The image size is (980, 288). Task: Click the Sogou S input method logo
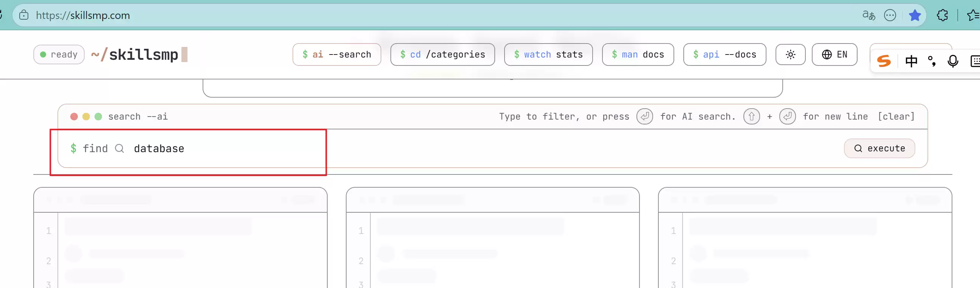884,61
